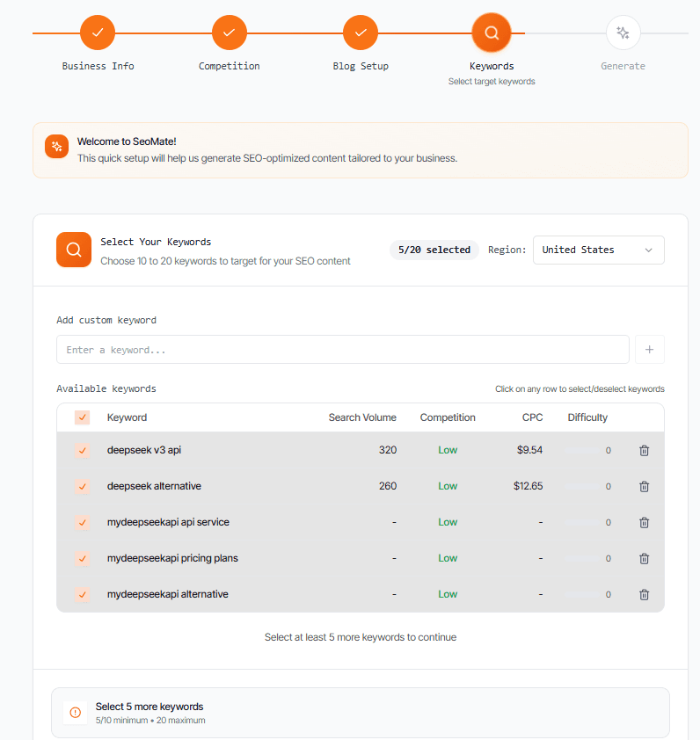Select the Blog Setup step icon
Image resolution: width=700 pixels, height=740 pixels.
[x=361, y=33]
